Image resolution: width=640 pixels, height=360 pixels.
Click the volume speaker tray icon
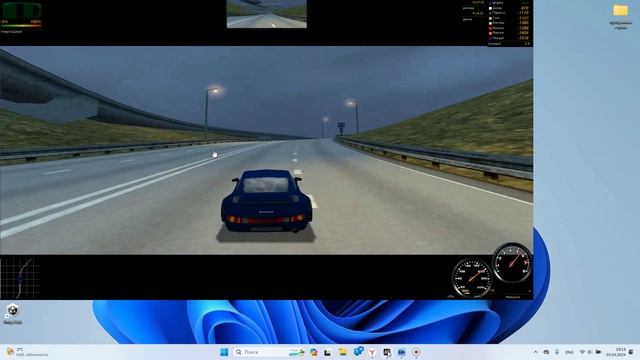(590, 352)
